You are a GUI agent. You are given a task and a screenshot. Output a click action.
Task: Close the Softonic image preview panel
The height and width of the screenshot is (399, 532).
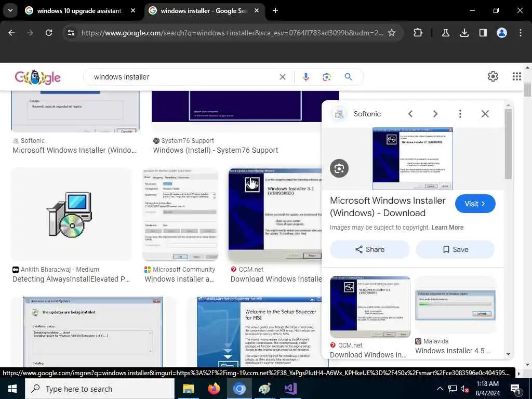tap(485, 114)
